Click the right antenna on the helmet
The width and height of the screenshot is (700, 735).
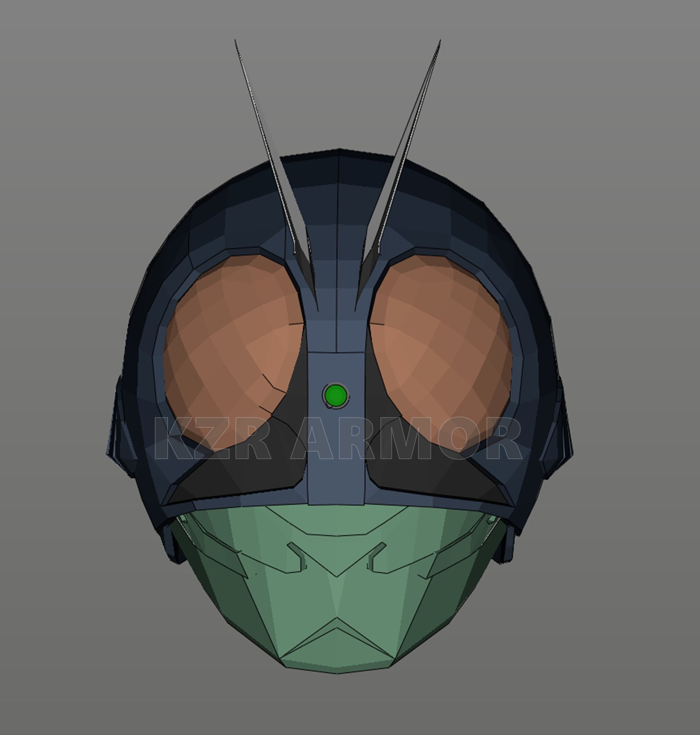pyautogui.click(x=397, y=175)
